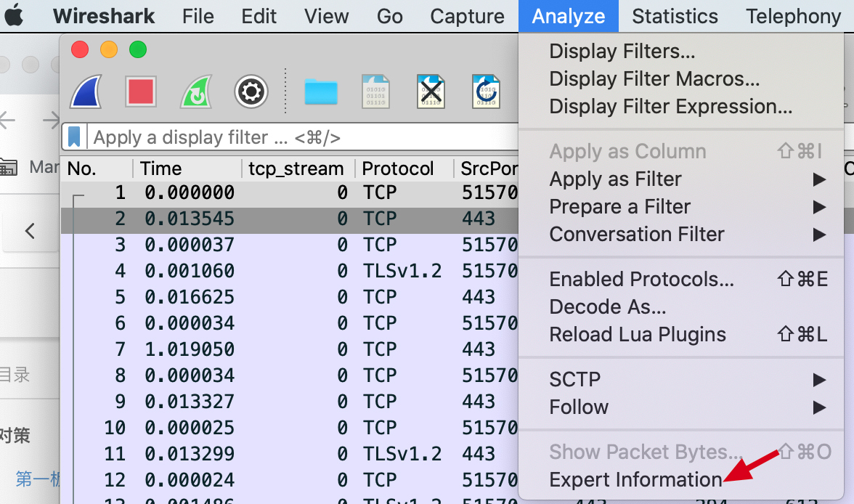Open Enabled Protocols... dialog
The width and height of the screenshot is (854, 504).
click(x=641, y=279)
